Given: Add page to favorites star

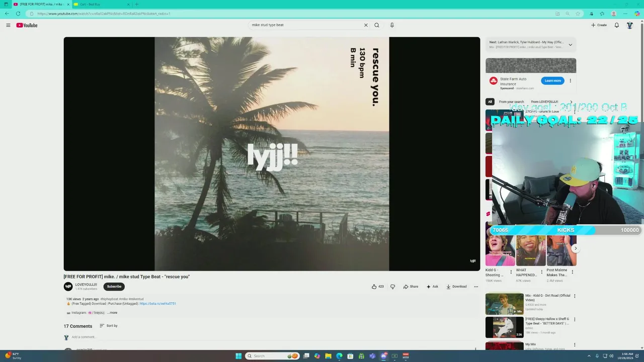Looking at the screenshot, I should (578, 14).
